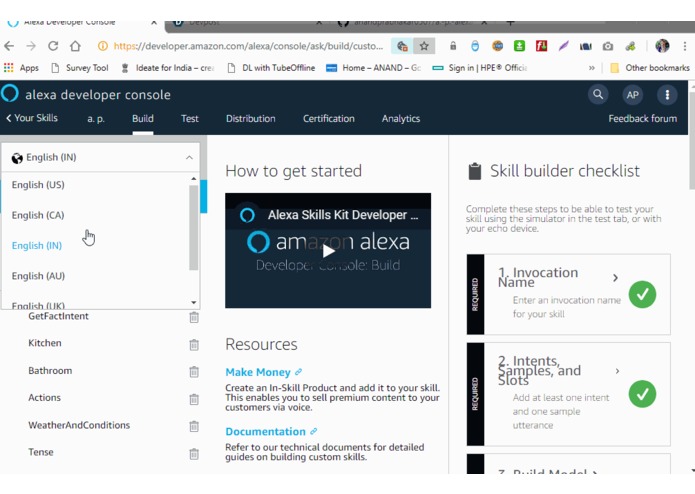Choose English (US) from the language list

[x=38, y=185]
